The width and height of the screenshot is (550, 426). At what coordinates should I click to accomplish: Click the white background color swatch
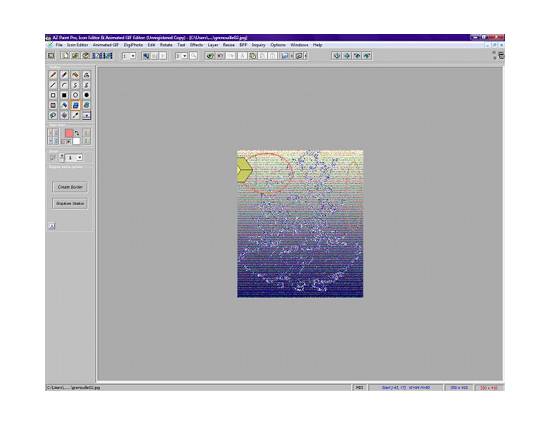pos(76,141)
